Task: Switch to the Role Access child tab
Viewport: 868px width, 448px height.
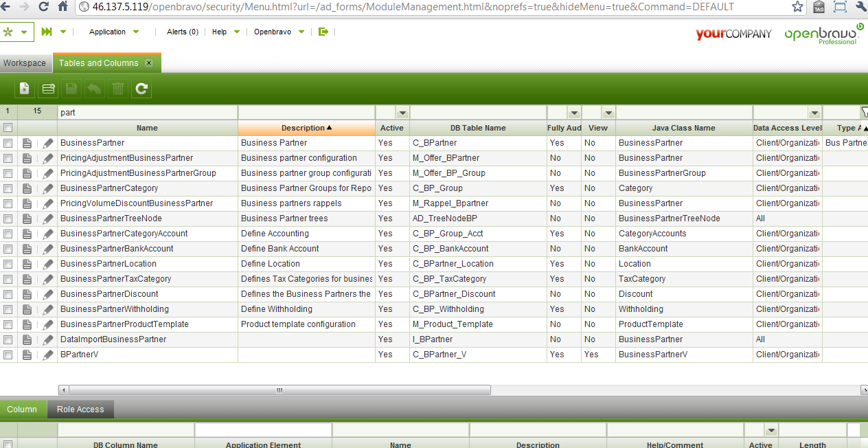Action: pos(80,410)
